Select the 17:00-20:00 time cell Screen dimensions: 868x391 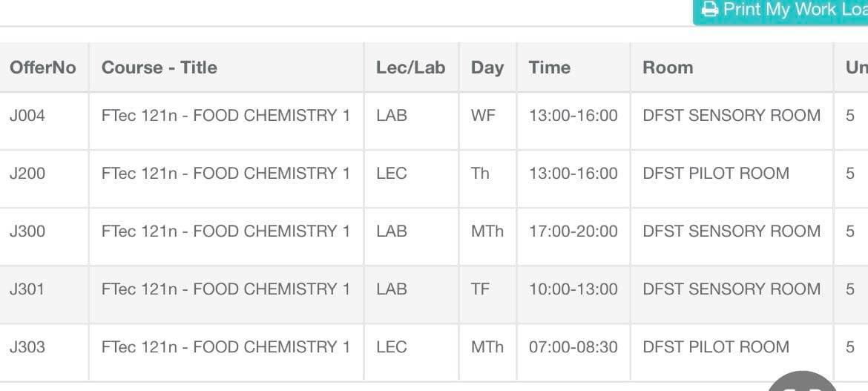tap(573, 231)
